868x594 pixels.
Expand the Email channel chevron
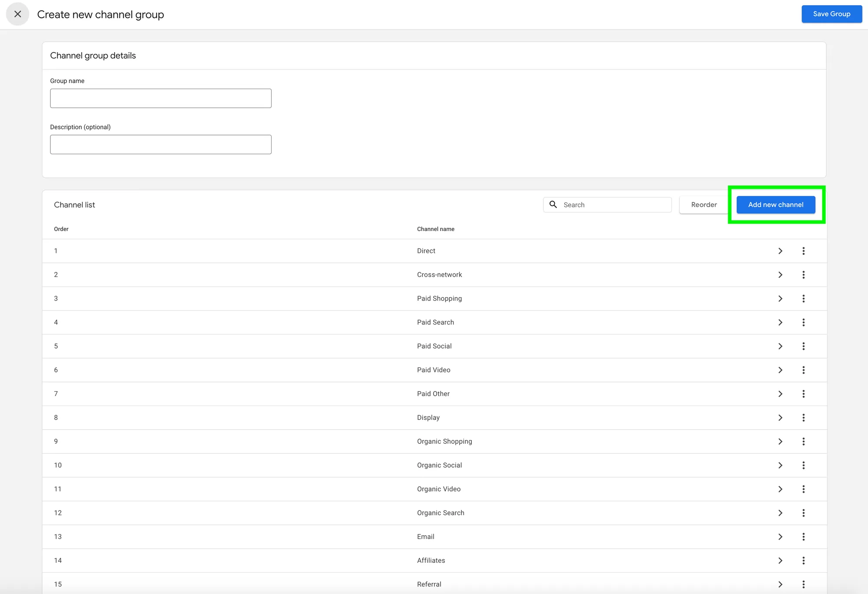coord(780,537)
